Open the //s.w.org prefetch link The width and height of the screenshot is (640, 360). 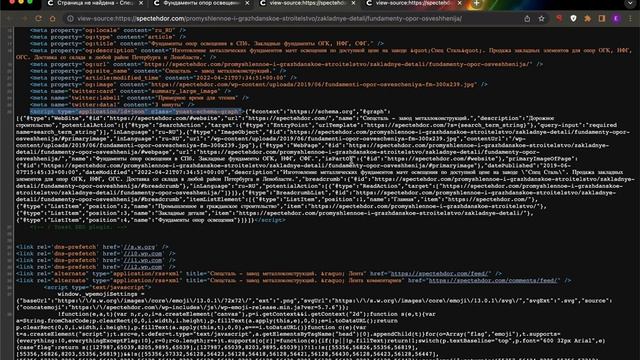tap(139, 247)
